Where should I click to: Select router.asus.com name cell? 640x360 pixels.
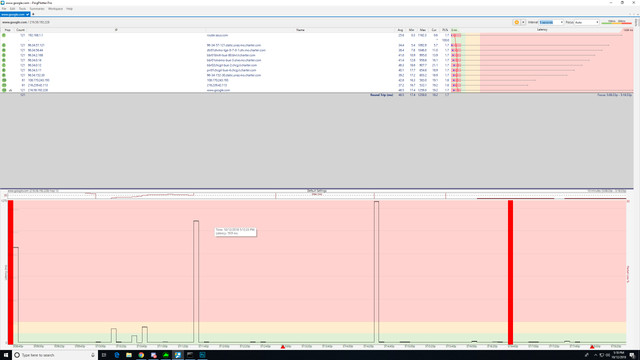click(x=218, y=36)
